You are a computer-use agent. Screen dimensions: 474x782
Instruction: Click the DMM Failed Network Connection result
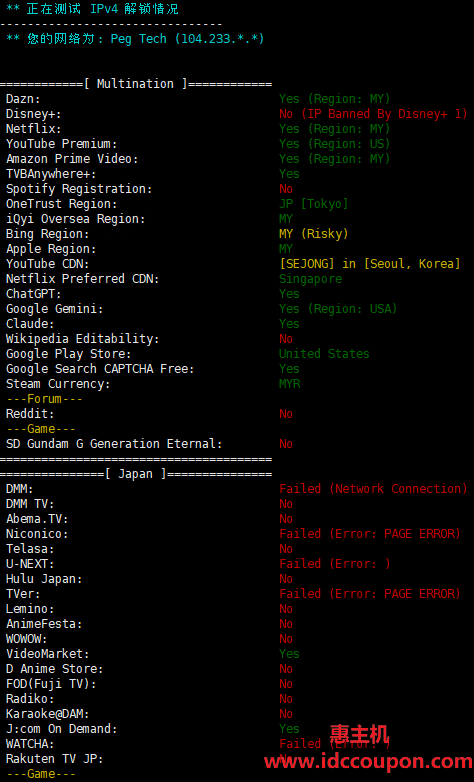[373, 489]
